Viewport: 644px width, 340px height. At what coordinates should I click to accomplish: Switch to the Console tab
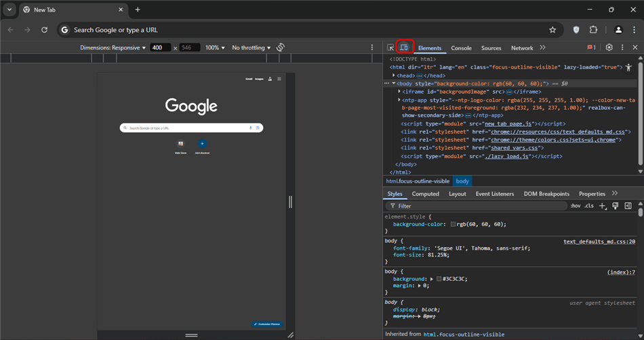coord(461,48)
